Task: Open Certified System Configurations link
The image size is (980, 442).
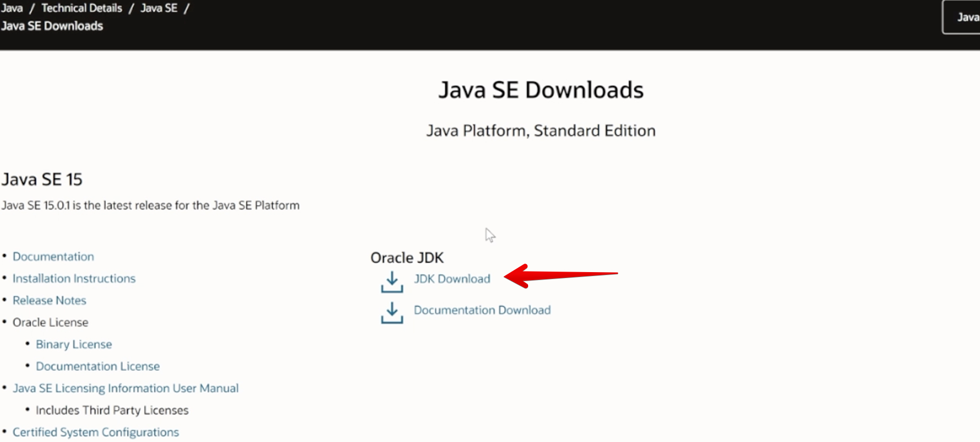Action: pyautogui.click(x=96, y=432)
